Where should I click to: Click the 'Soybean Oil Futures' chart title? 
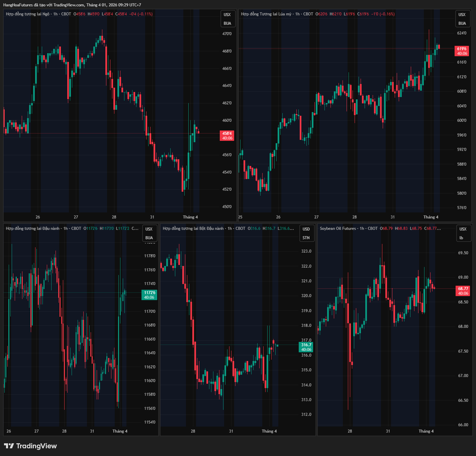click(338, 229)
